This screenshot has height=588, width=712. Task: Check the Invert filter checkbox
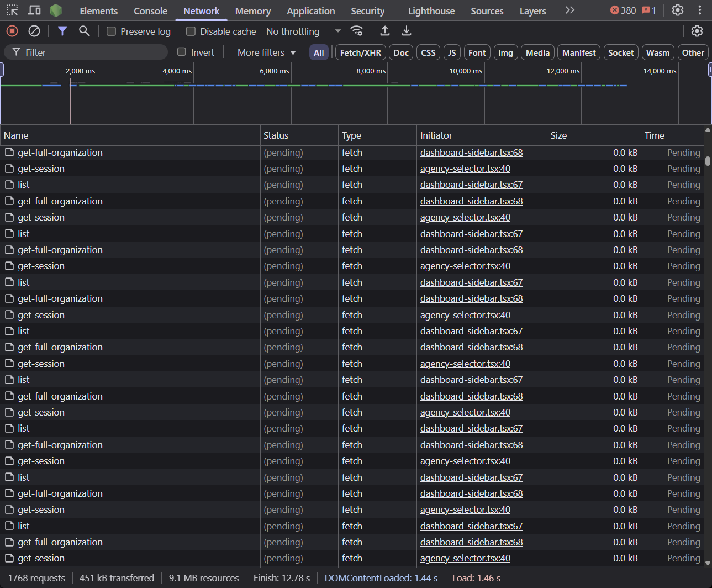[181, 52]
